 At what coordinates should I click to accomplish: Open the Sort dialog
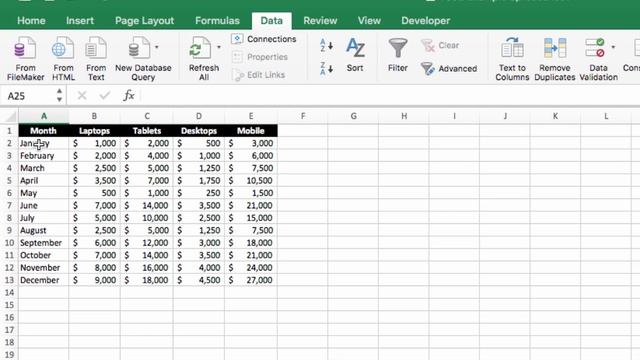click(355, 55)
